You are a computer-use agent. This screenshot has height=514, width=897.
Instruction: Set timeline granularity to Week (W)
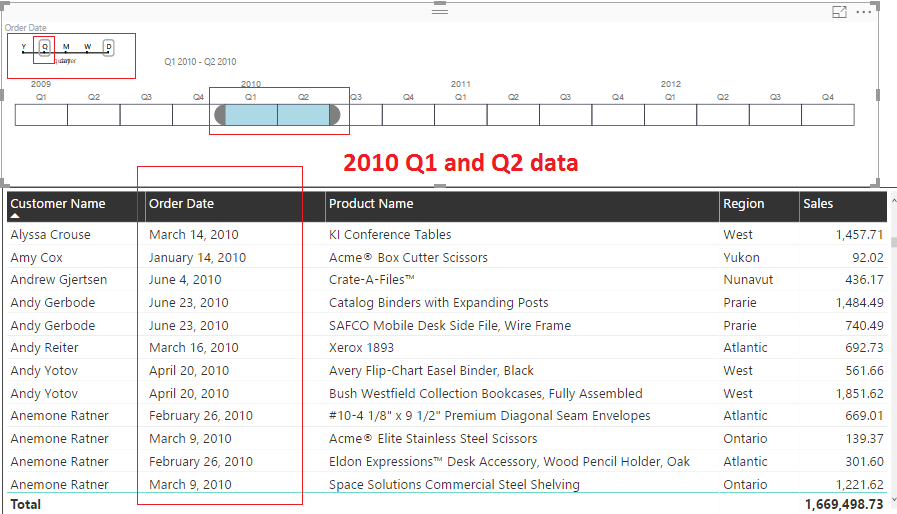tap(87, 47)
